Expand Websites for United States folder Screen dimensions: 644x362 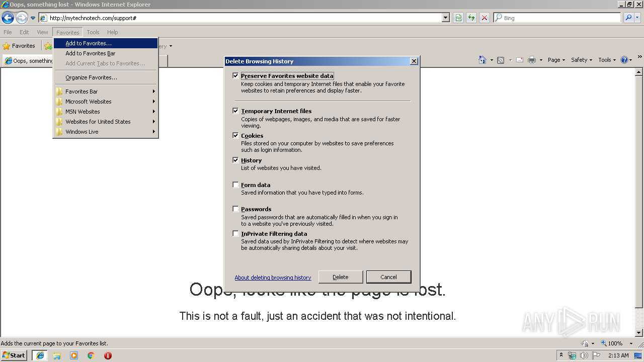tap(106, 122)
